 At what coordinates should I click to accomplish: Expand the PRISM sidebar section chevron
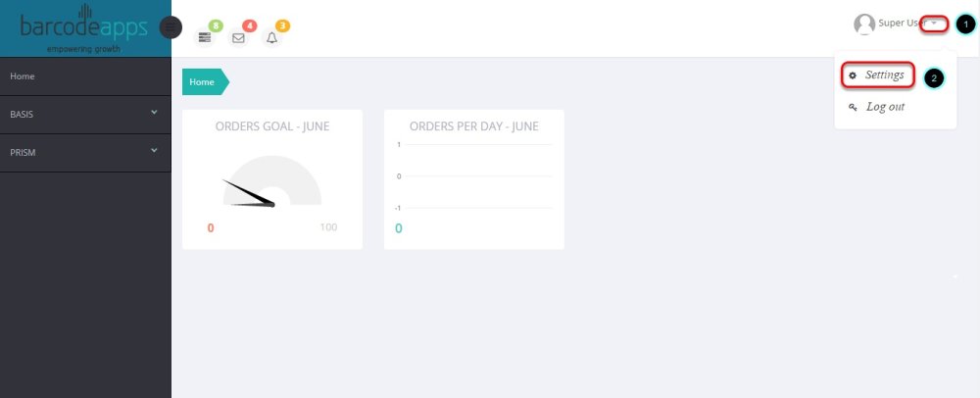pyautogui.click(x=154, y=151)
